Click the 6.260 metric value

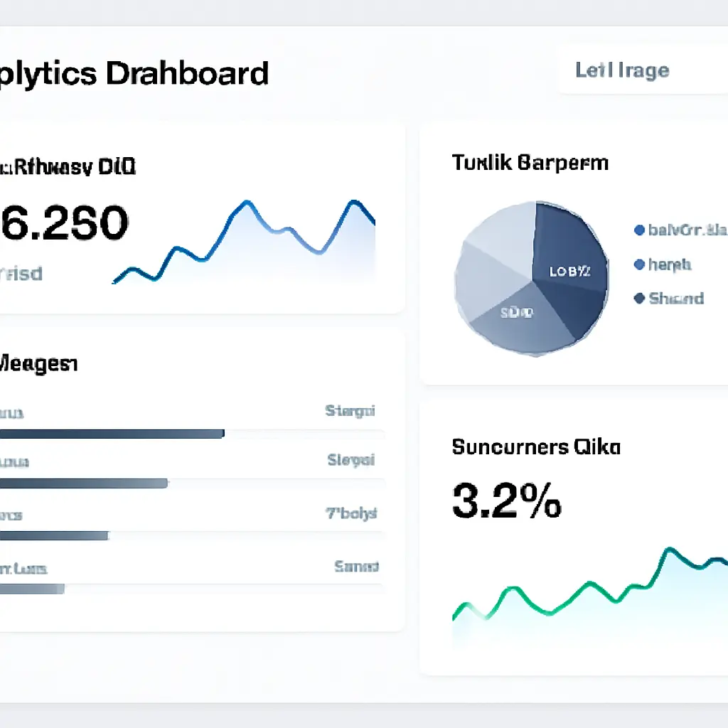coord(64,223)
